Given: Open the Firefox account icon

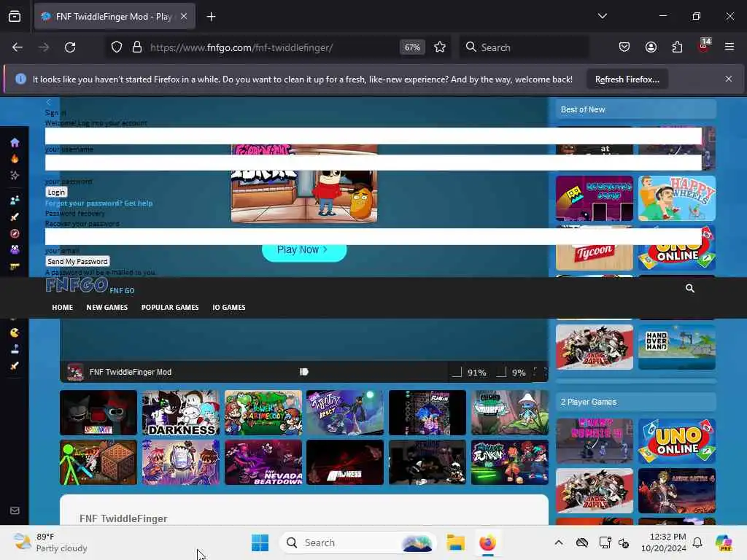Looking at the screenshot, I should point(651,47).
